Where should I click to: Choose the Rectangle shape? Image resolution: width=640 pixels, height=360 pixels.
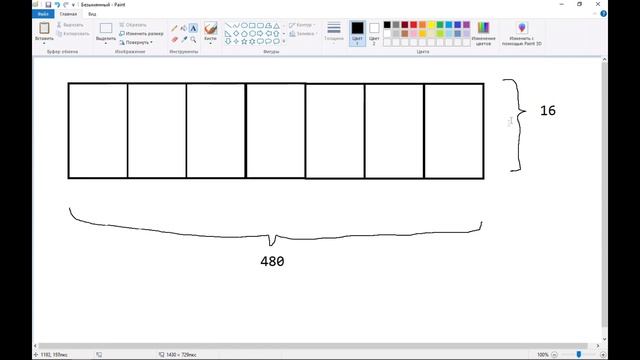tap(252, 25)
